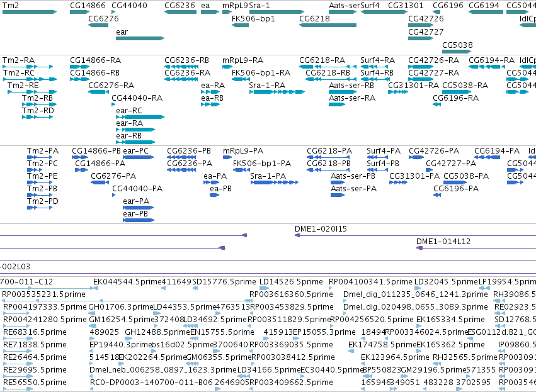This screenshot has width=536, height=392.
Task: Select the CG44040-PA protein label
Action: point(137,189)
